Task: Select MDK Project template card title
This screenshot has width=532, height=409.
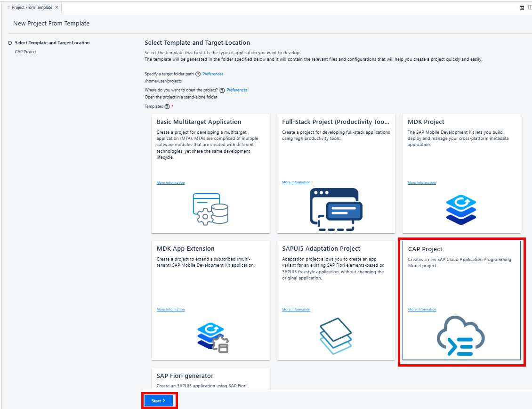Action: click(426, 122)
